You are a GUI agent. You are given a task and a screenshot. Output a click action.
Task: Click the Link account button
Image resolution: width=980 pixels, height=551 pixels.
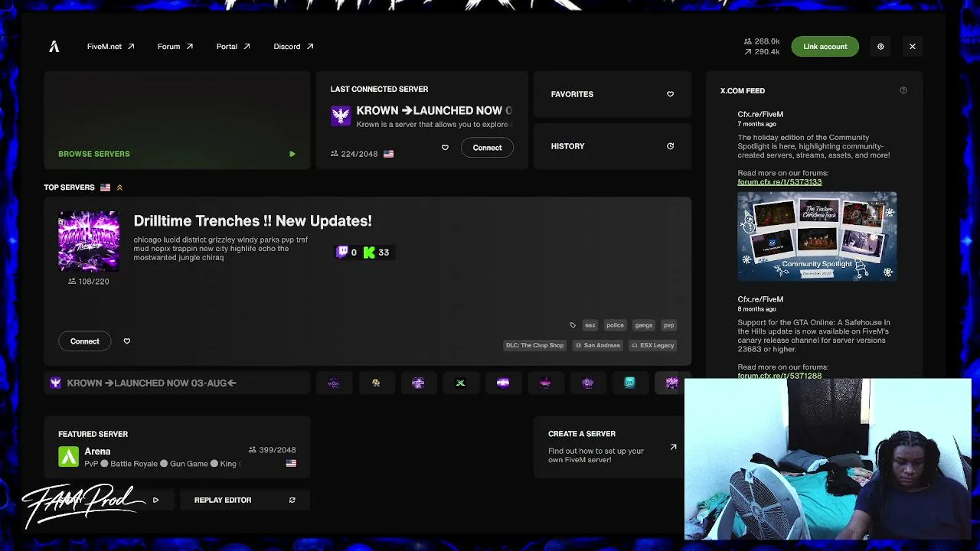tap(825, 47)
